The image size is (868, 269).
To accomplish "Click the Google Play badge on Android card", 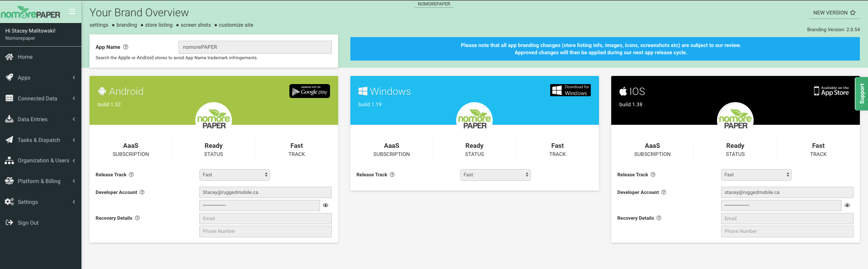I will point(310,91).
